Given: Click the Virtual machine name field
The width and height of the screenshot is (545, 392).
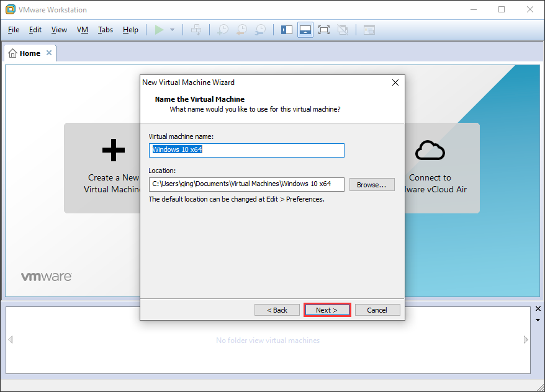Looking at the screenshot, I should pyautogui.click(x=246, y=150).
